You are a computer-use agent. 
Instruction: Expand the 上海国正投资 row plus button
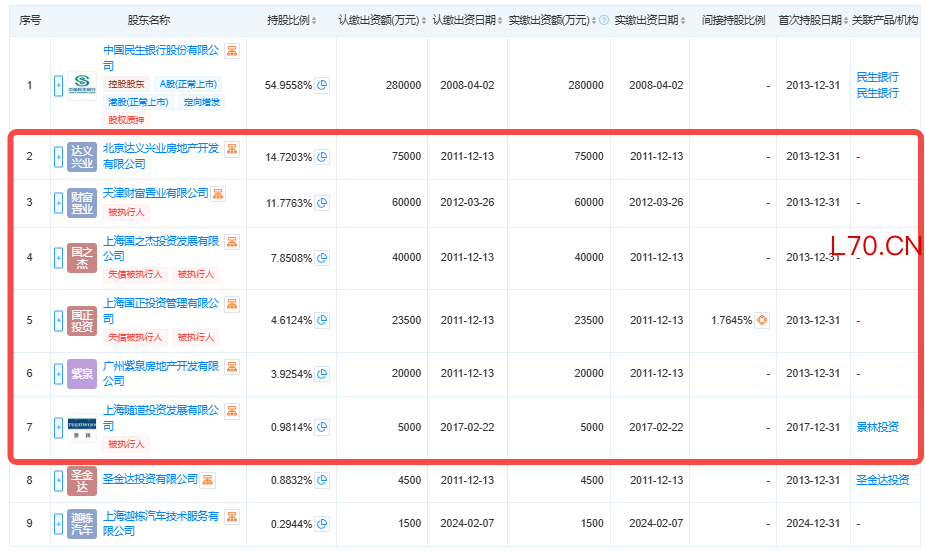58,321
